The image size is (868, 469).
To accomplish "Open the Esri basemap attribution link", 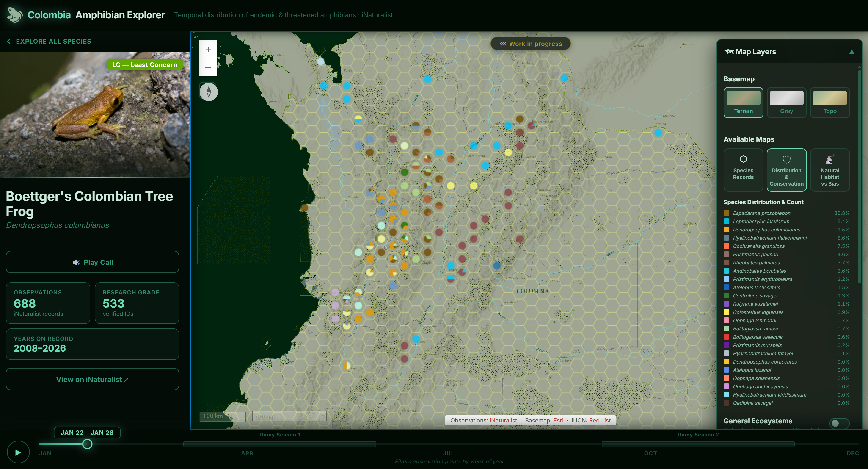I will click(558, 420).
